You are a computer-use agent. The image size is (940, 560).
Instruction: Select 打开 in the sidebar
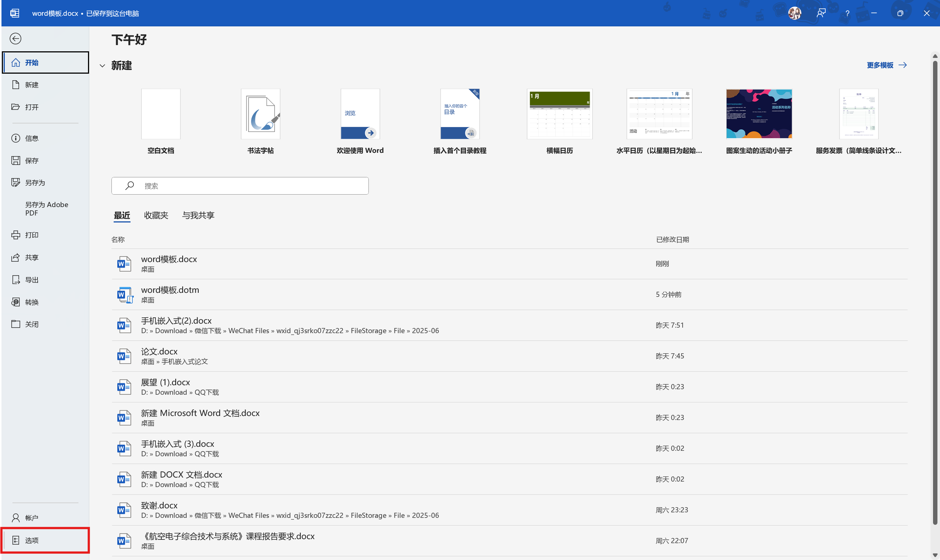[45, 107]
